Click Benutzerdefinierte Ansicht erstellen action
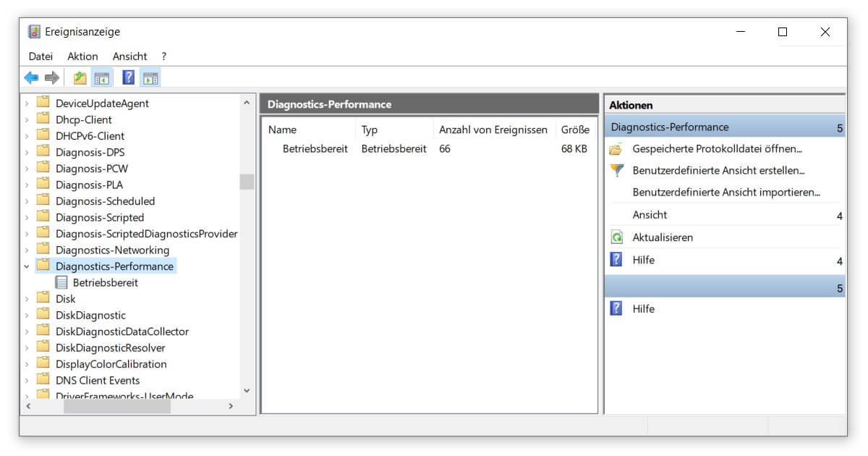This screenshot has width=868, height=456. click(x=719, y=171)
